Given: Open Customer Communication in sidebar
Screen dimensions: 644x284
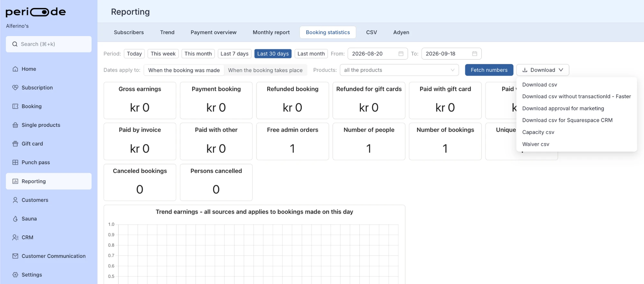Looking at the screenshot, I should click(x=49, y=256).
